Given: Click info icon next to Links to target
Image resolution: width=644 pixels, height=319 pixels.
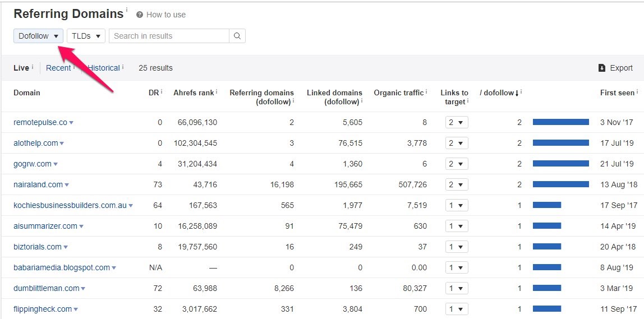Looking at the screenshot, I should 468,101.
